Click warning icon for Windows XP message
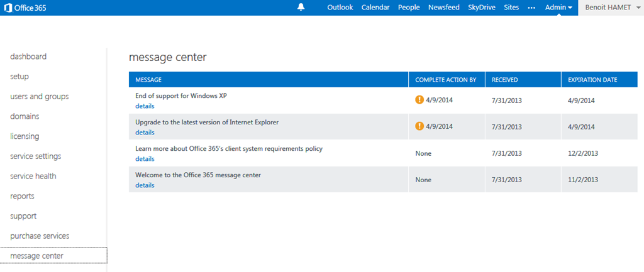 (419, 100)
